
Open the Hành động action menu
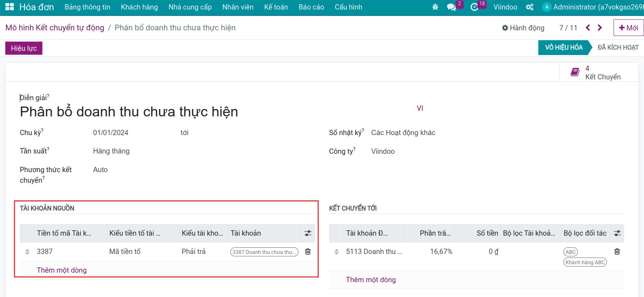click(523, 28)
